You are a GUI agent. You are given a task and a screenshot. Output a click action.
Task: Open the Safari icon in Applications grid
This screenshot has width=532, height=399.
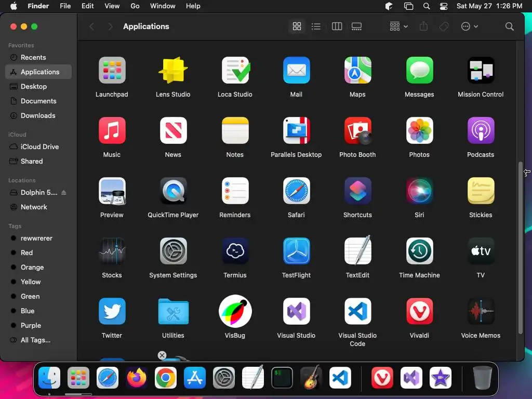pos(296,191)
